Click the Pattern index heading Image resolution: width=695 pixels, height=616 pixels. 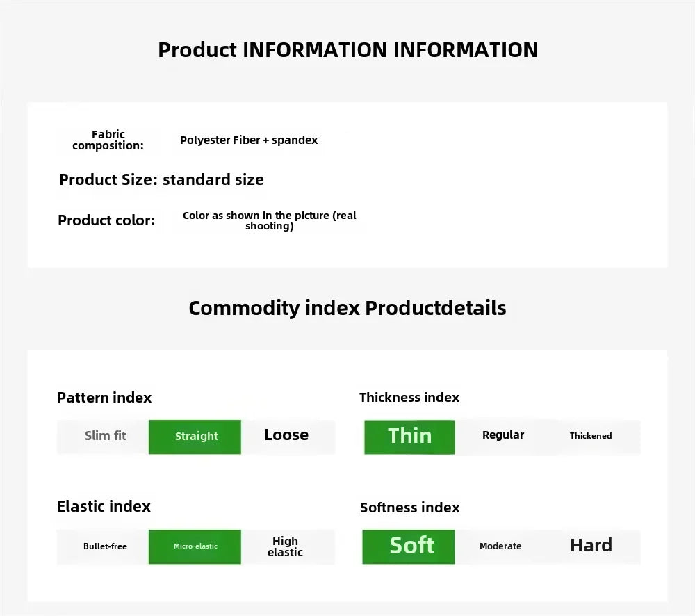pos(104,398)
